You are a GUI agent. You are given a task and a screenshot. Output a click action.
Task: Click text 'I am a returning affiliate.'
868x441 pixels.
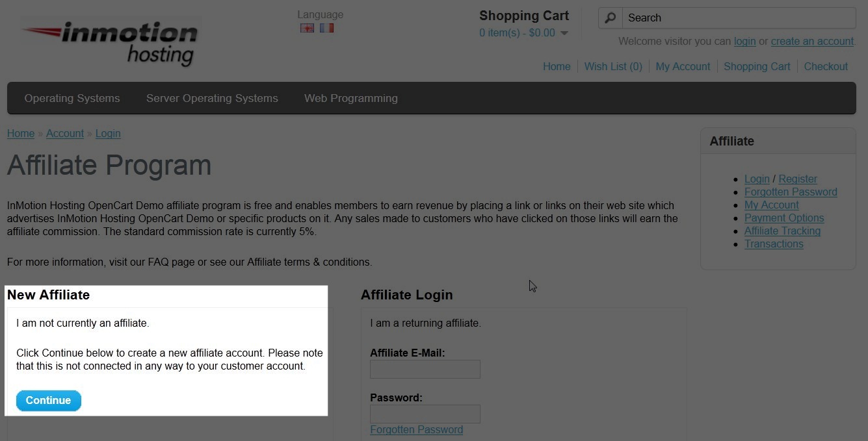click(426, 323)
